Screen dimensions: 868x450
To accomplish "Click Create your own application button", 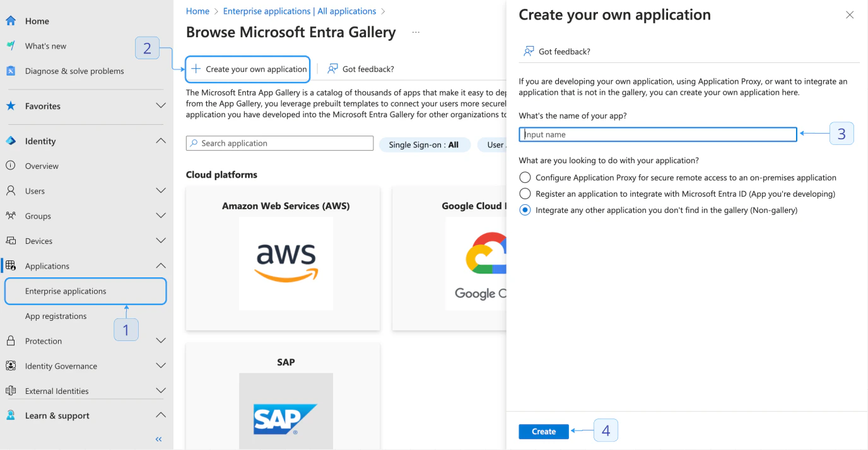I will tap(248, 69).
